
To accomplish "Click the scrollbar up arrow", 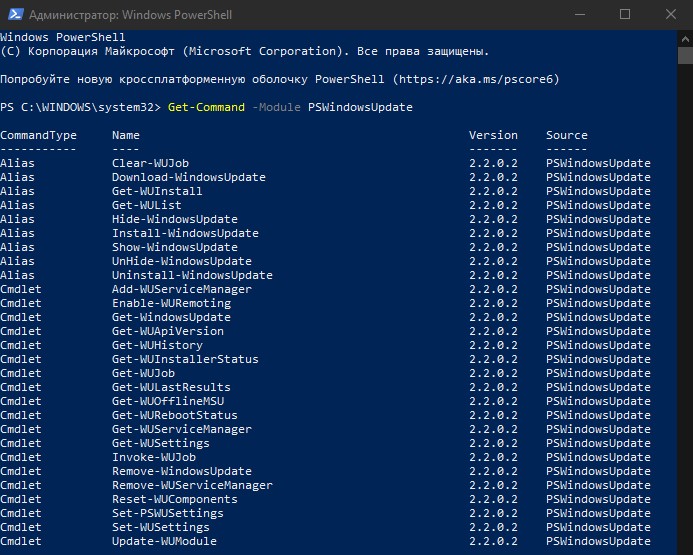I will (685, 39).
